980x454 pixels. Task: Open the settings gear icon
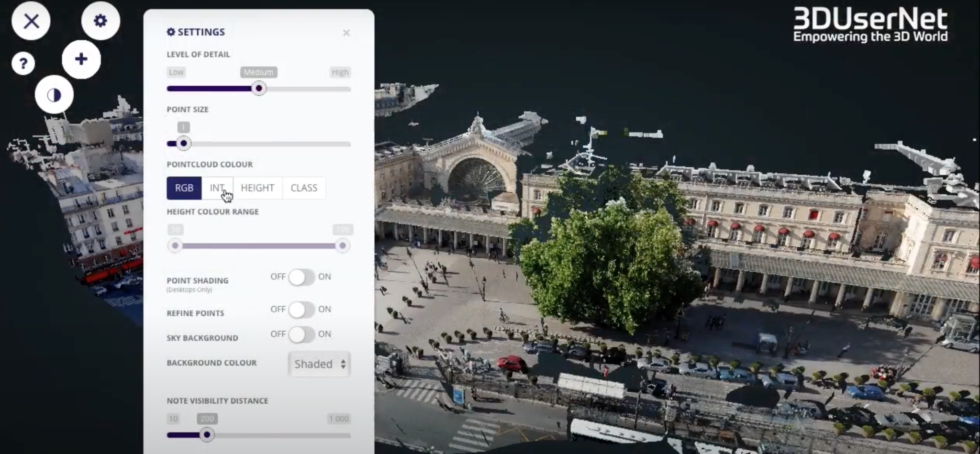(x=100, y=21)
